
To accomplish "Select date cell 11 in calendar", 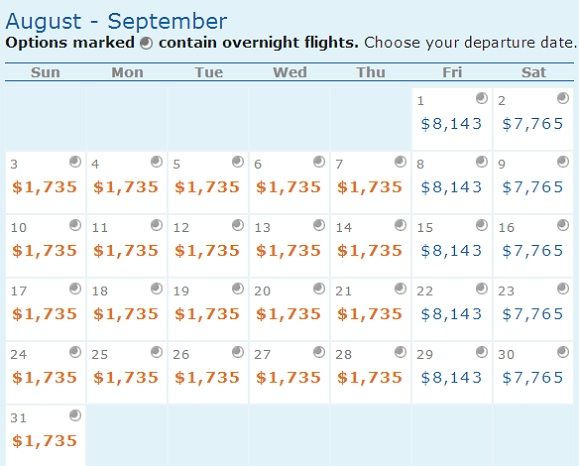I will pyautogui.click(x=127, y=246).
